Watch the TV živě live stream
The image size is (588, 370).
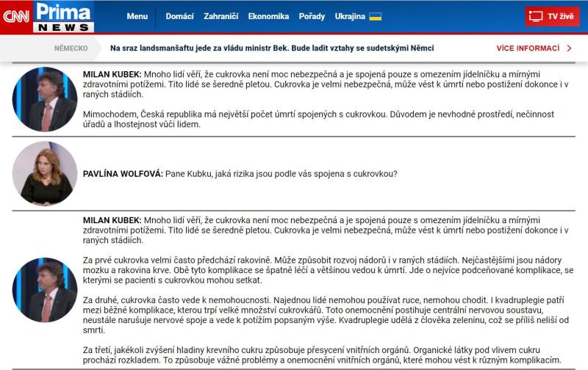coord(552,16)
